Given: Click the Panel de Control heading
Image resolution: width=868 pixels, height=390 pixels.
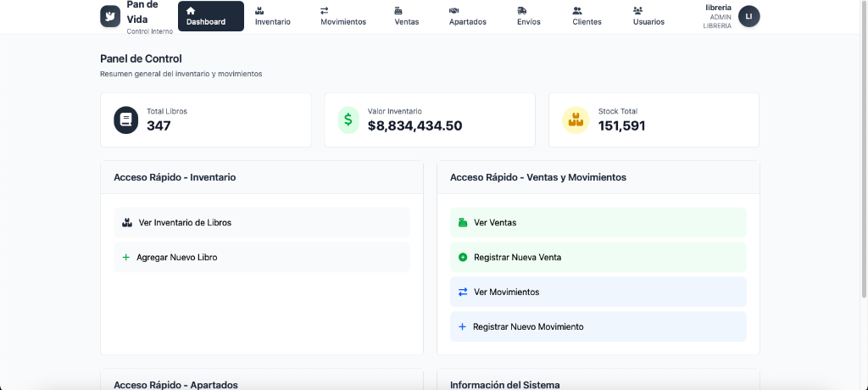Looking at the screenshot, I should [x=141, y=58].
